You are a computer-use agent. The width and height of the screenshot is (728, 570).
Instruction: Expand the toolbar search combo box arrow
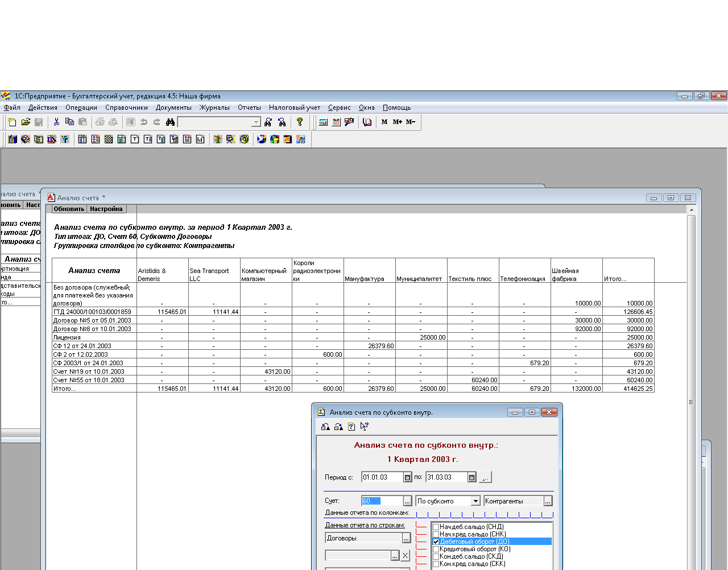[256, 122]
